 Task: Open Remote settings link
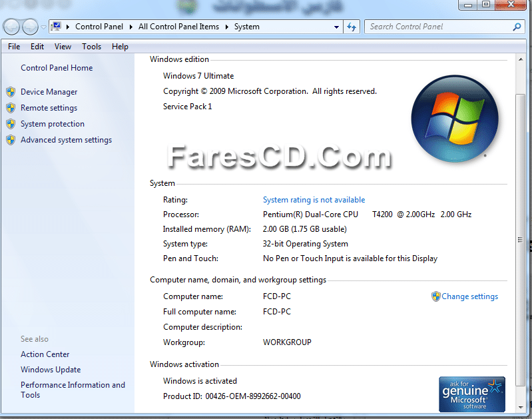[x=49, y=108]
